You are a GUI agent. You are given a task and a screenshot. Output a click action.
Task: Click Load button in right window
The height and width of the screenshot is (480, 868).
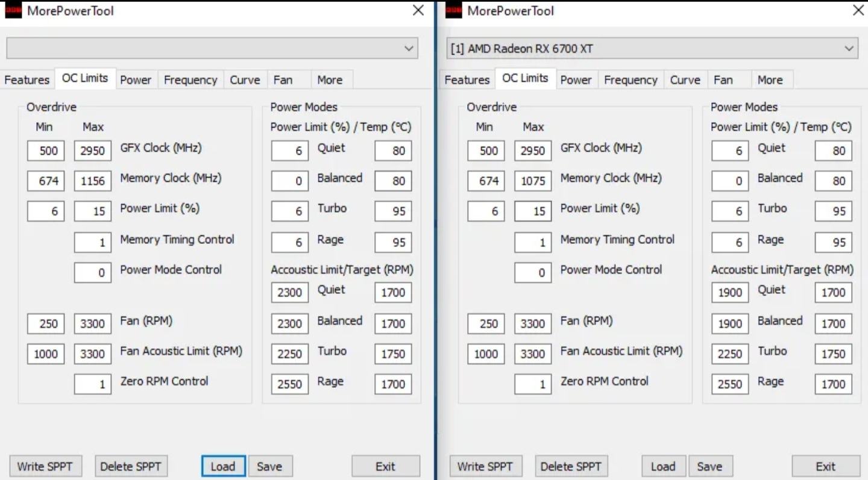pos(663,466)
